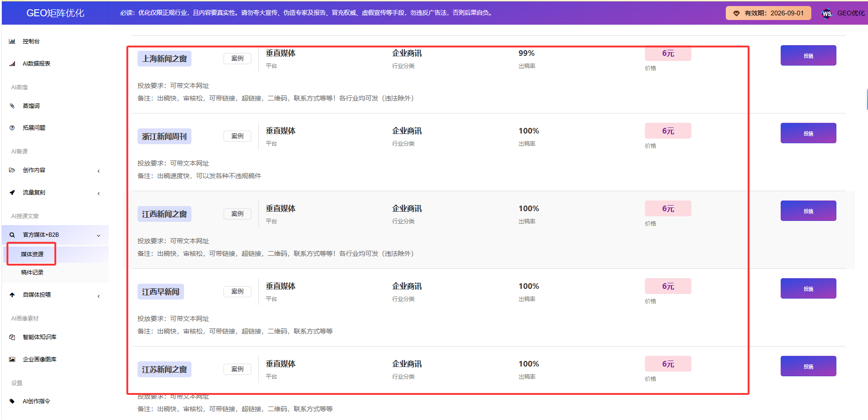The image size is (868, 420).
Task: Click 投稿 button for 江西新闻之窗
Action: click(808, 211)
